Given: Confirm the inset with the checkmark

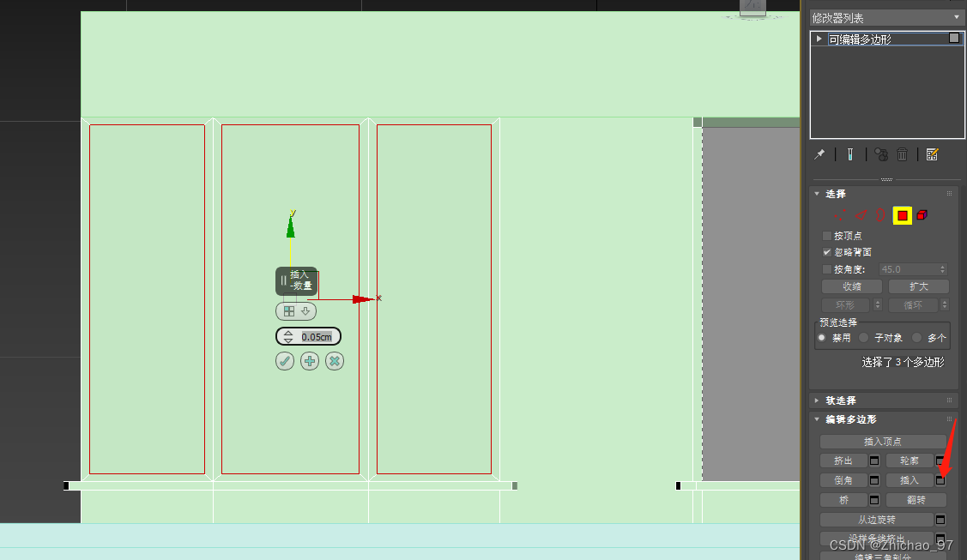Looking at the screenshot, I should (x=284, y=361).
